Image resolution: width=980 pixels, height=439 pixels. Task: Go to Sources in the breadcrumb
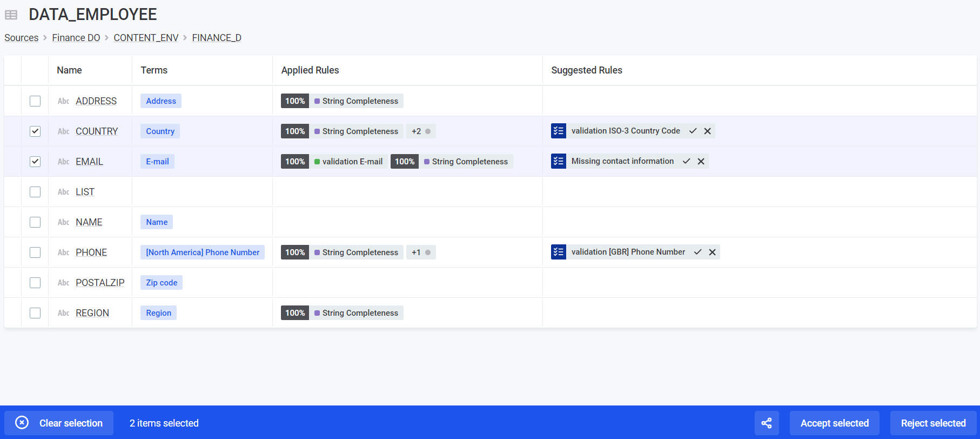[22, 38]
